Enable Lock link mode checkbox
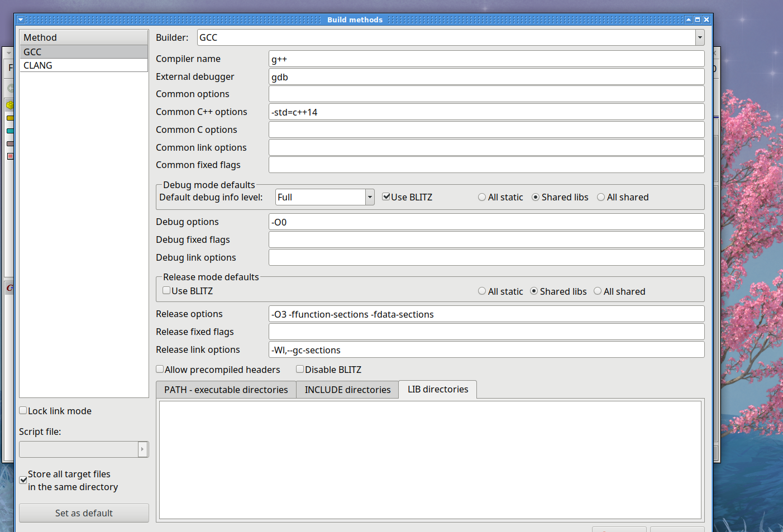Viewport: 783px width, 532px height. [x=23, y=411]
